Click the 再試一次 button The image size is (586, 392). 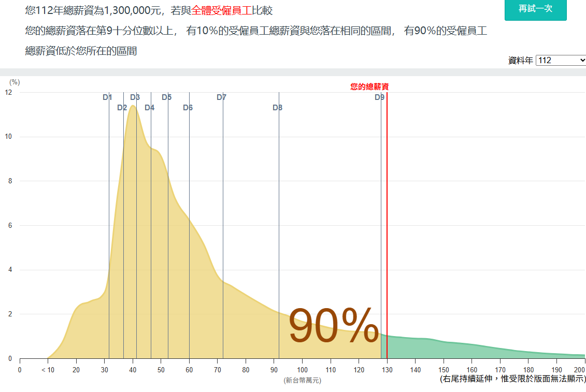535,9
